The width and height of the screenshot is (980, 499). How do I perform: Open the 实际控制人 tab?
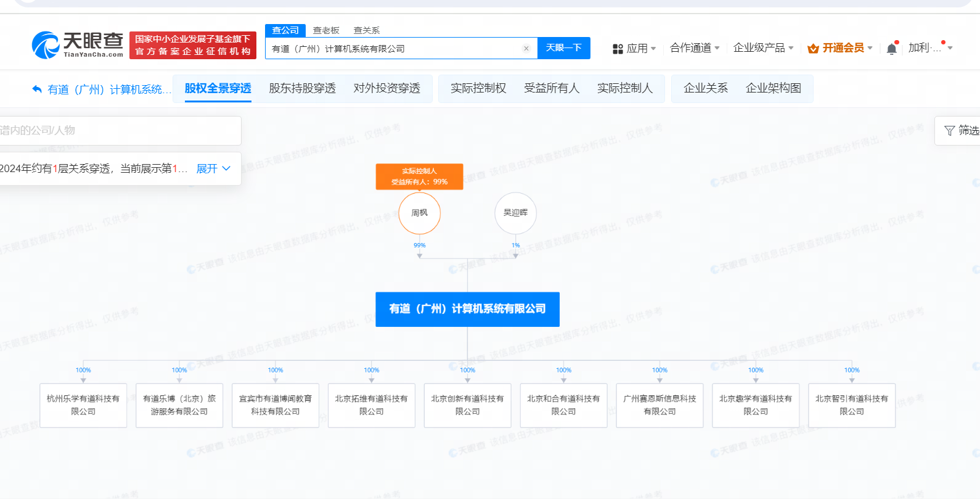[625, 89]
